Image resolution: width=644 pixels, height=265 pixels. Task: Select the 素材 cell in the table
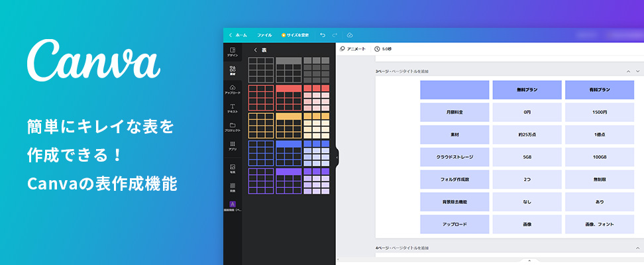(x=455, y=134)
